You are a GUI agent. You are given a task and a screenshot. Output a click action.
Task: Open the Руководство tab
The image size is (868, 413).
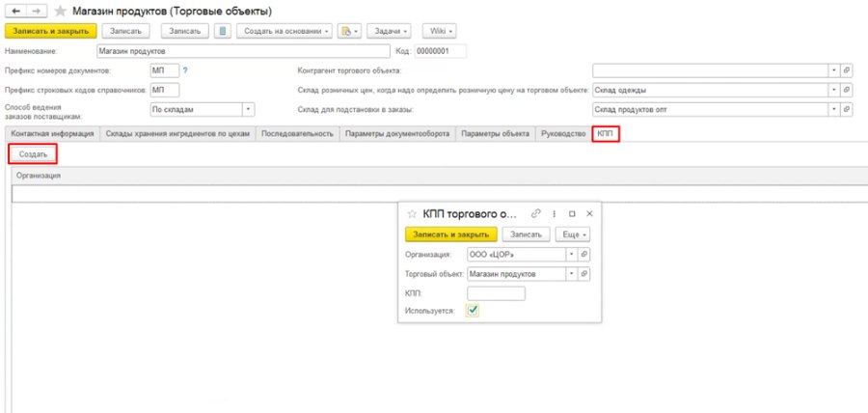(x=563, y=134)
